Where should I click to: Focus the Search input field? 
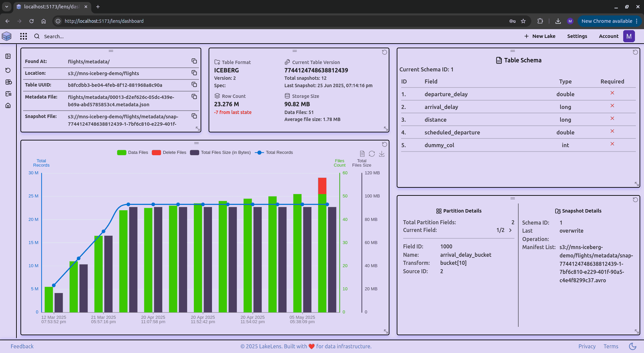pos(54,37)
